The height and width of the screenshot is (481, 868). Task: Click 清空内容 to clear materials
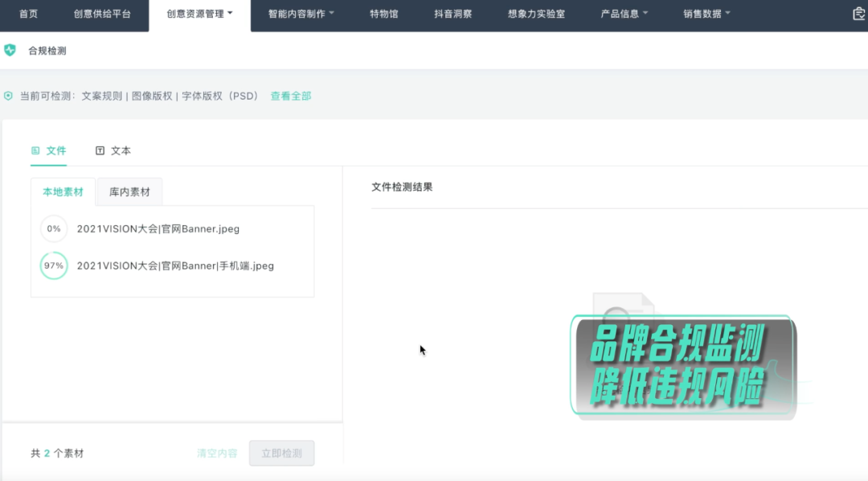(x=217, y=454)
